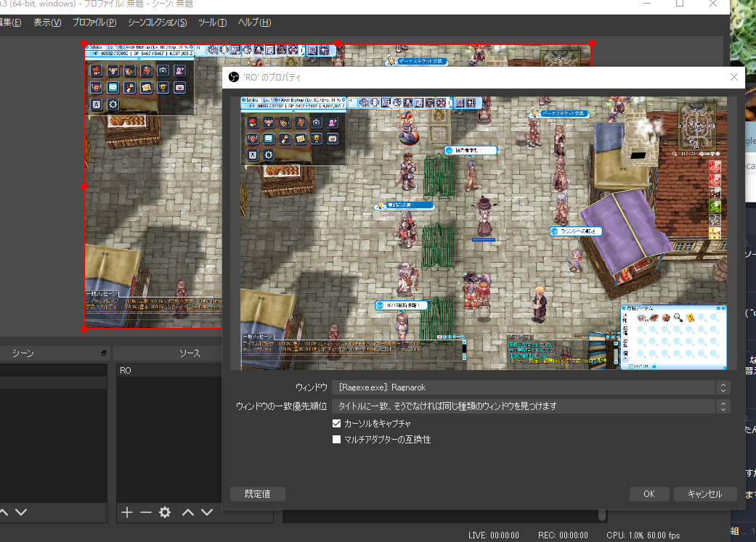
Task: Enable the マルチアダプターの互換性 checkbox
Action: [x=336, y=440]
